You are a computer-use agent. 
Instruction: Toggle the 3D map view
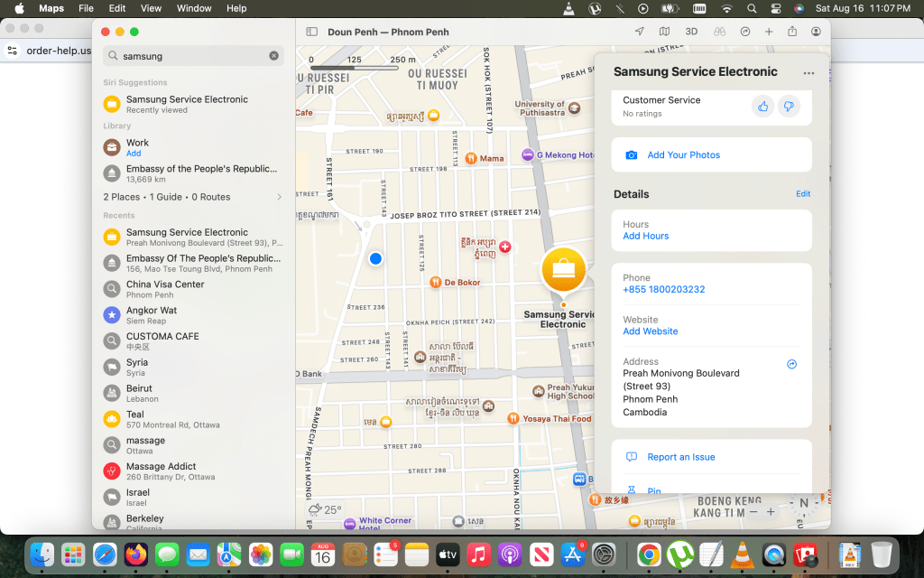point(691,32)
